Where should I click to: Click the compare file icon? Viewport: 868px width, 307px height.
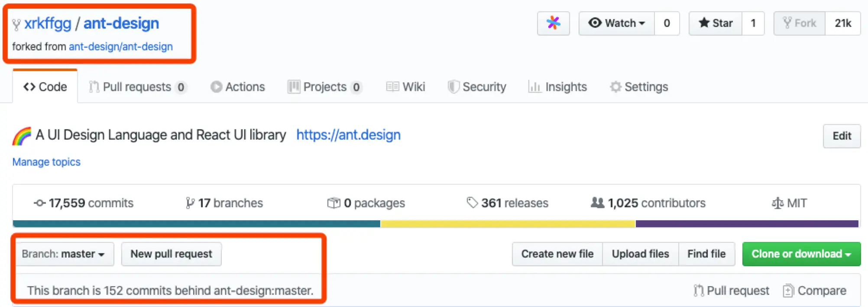pyautogui.click(x=788, y=291)
